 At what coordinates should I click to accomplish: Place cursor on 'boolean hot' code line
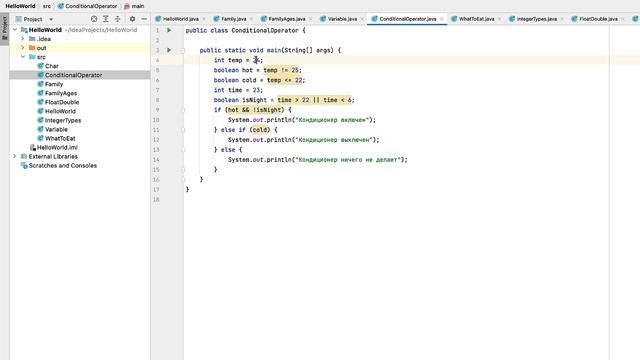coord(258,70)
